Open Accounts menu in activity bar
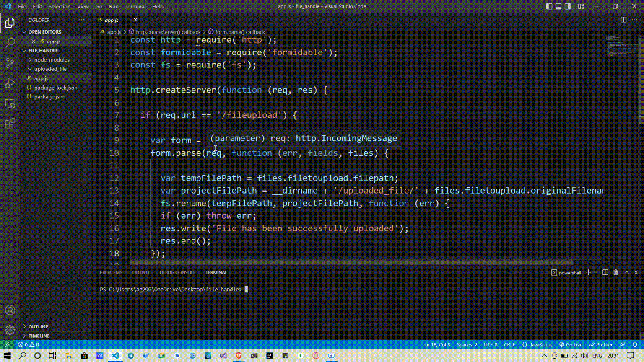 point(10,310)
